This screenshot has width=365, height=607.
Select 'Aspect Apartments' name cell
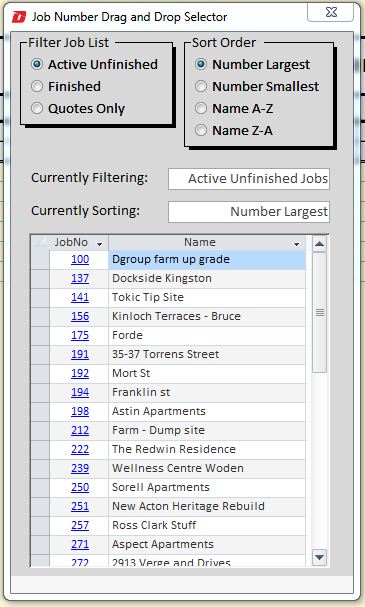coord(207,544)
